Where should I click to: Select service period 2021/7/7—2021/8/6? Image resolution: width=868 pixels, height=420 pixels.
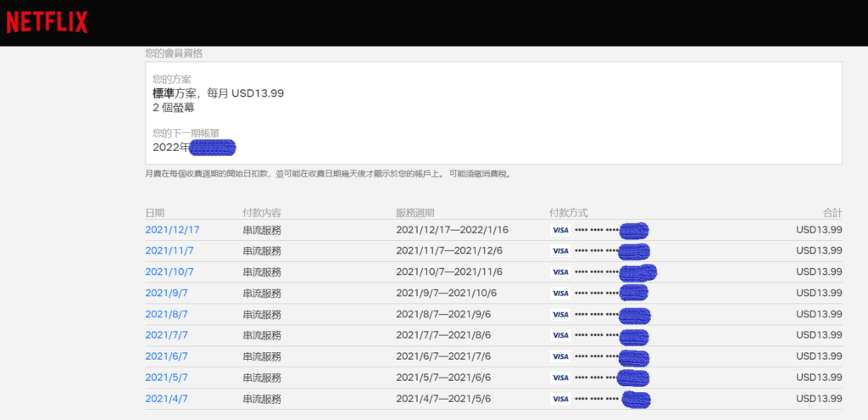coord(443,334)
